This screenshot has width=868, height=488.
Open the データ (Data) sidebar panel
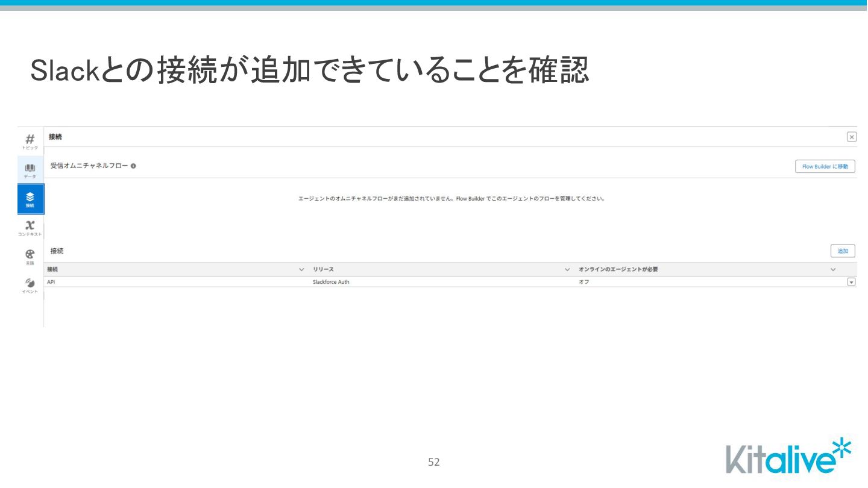click(x=30, y=170)
